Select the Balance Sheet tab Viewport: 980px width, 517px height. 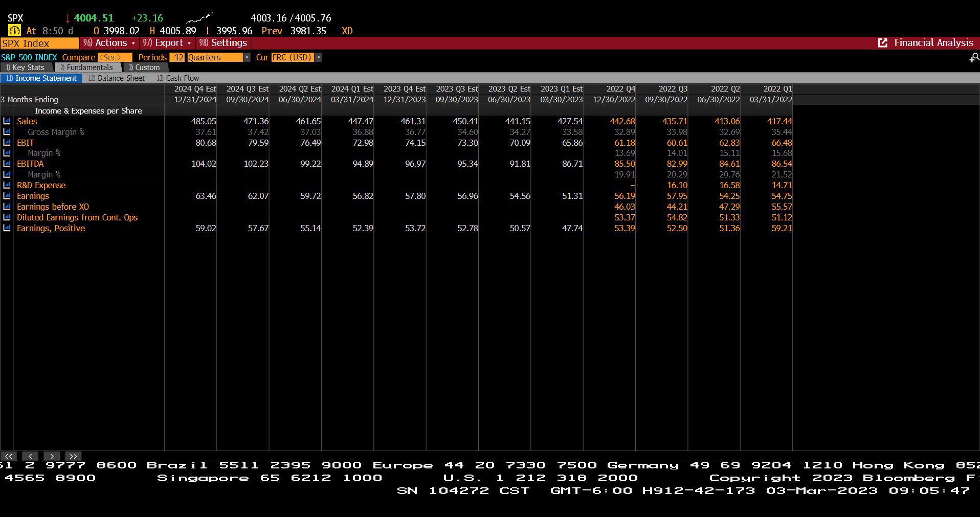(x=117, y=78)
